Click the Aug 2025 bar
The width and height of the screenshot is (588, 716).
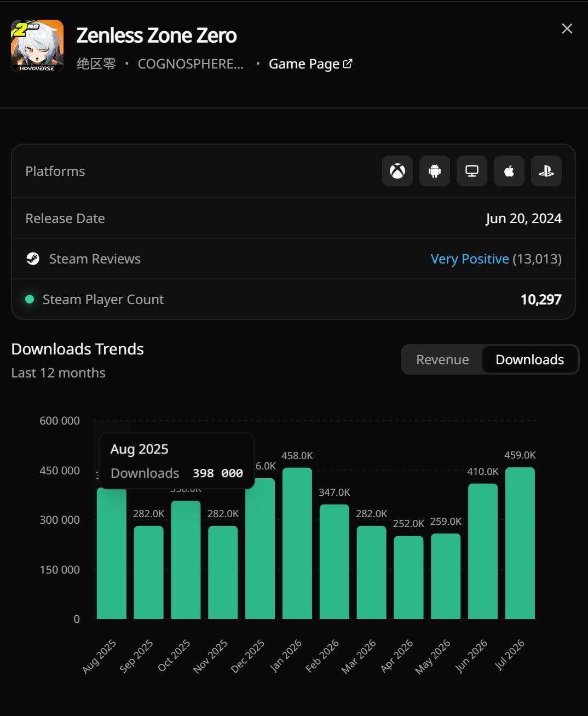[x=112, y=553]
